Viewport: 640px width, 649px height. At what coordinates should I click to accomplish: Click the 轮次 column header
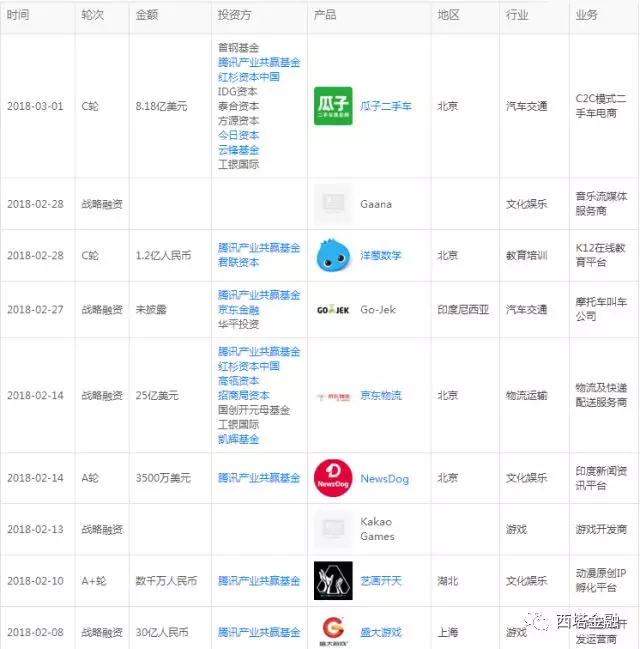[92, 15]
